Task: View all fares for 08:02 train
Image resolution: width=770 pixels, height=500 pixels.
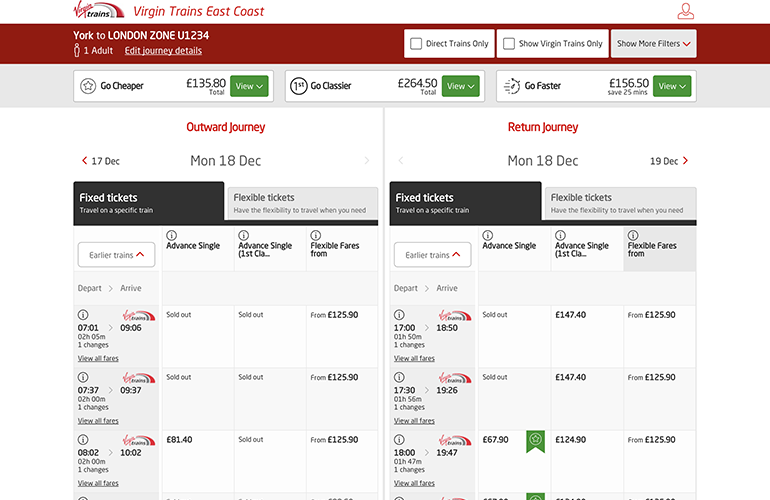Action: click(x=98, y=483)
